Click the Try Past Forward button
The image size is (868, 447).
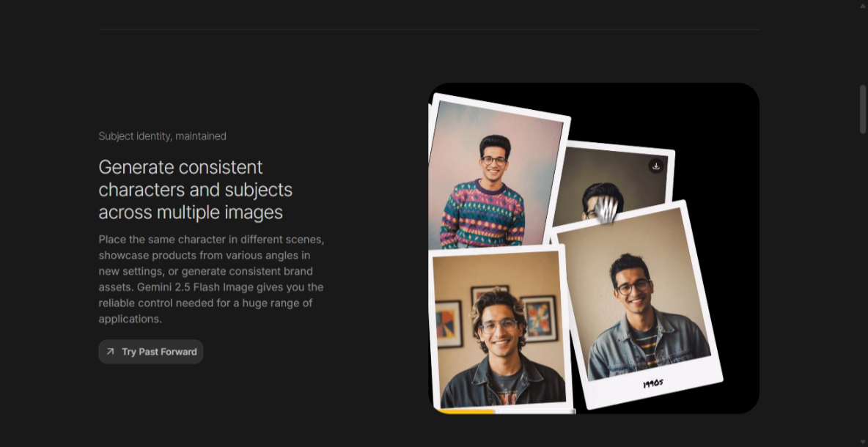coord(150,352)
